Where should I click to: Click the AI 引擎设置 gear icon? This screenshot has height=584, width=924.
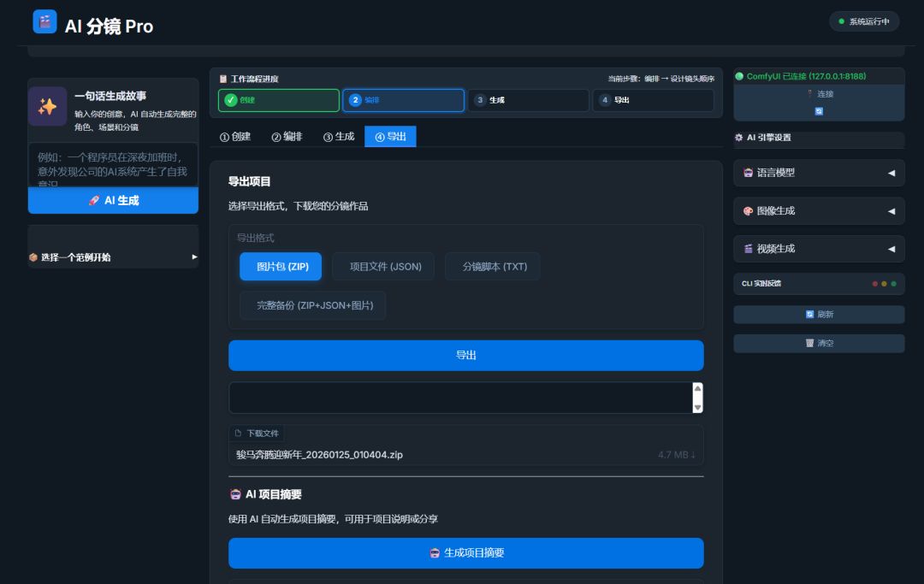click(x=737, y=138)
